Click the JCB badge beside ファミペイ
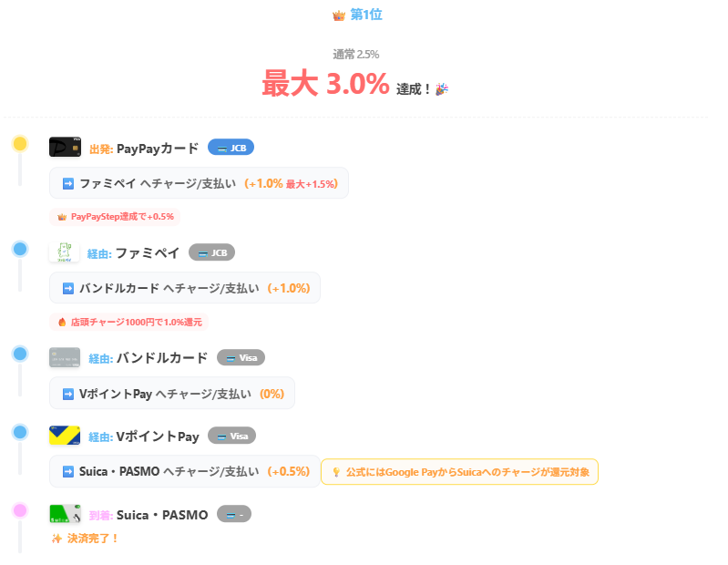This screenshot has width=728, height=565. tap(211, 252)
